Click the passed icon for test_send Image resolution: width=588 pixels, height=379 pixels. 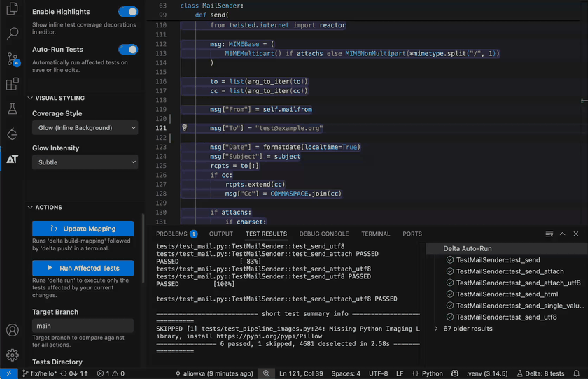(450, 260)
